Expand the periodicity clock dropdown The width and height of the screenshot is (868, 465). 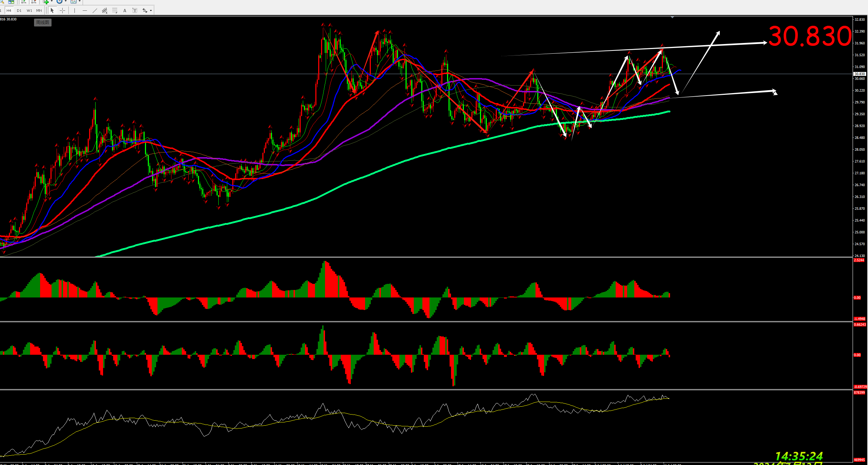click(66, 1)
